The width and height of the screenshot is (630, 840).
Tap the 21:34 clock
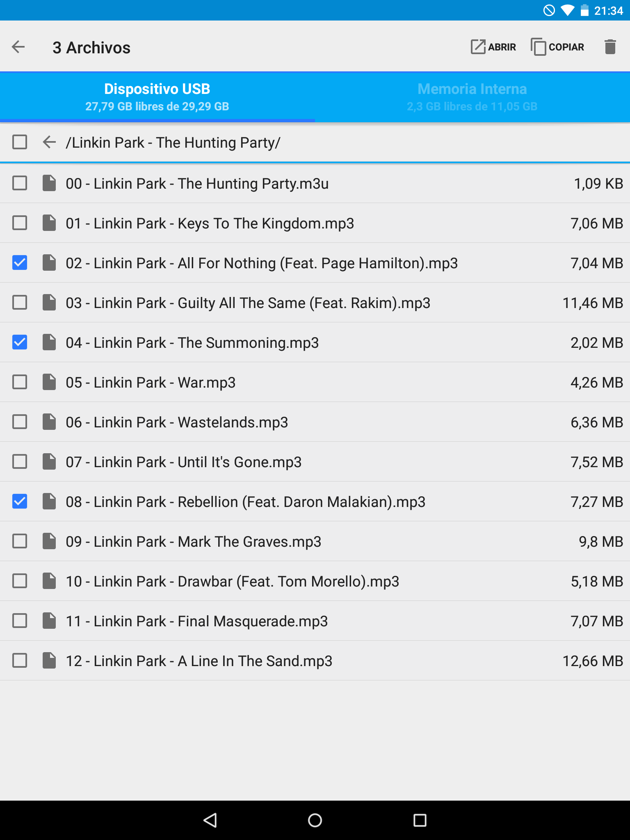point(609,11)
